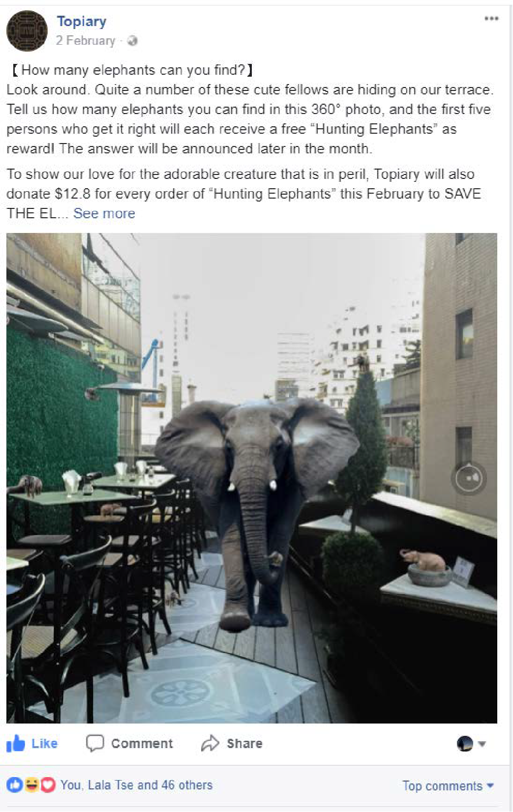Click the public globe privacy icon
This screenshot has width=513, height=812.
[x=132, y=41]
